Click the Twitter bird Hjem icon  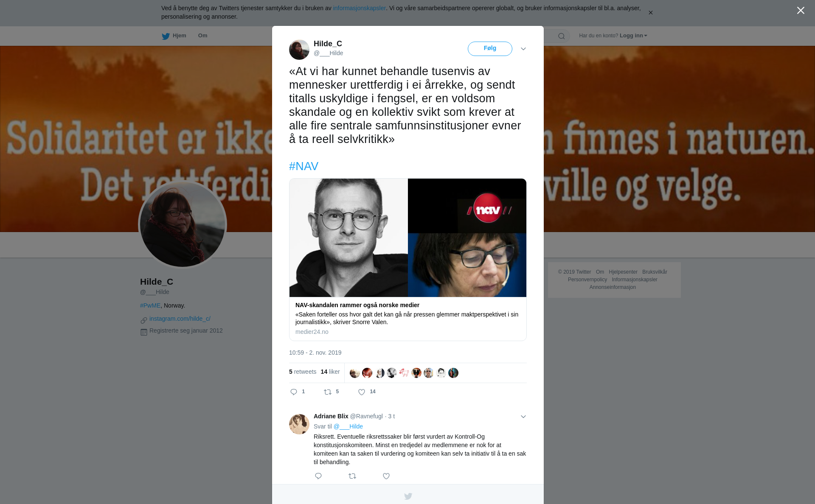point(166,36)
